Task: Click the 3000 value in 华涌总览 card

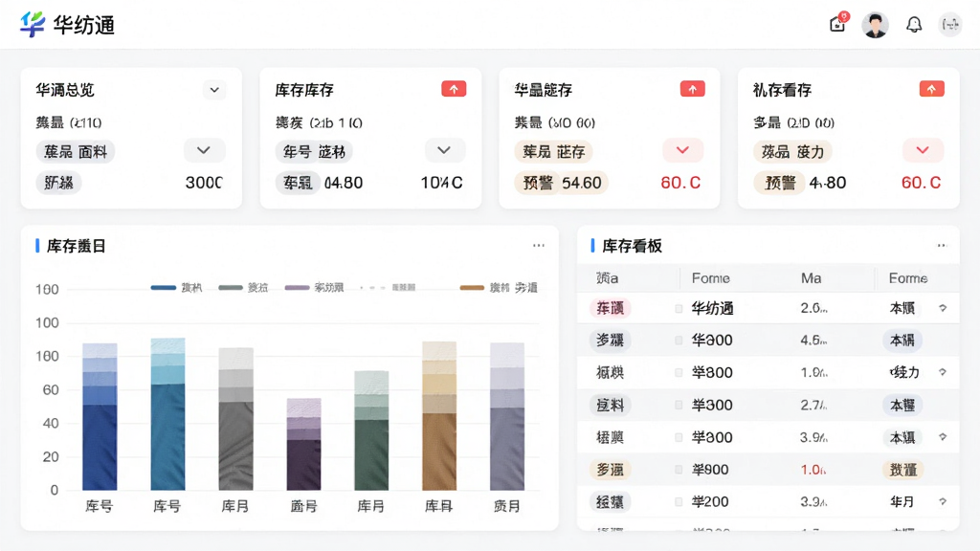Action: click(x=204, y=183)
